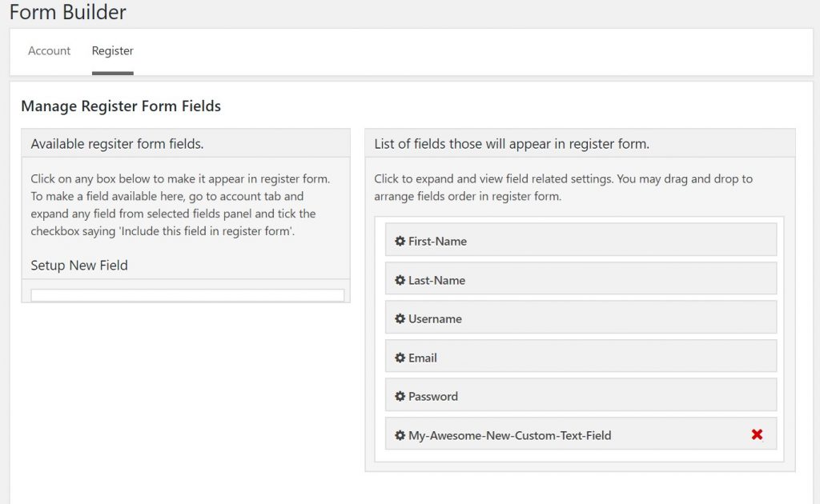Click the Manage Register Form Fields title
The width and height of the screenshot is (820, 504).
point(121,106)
